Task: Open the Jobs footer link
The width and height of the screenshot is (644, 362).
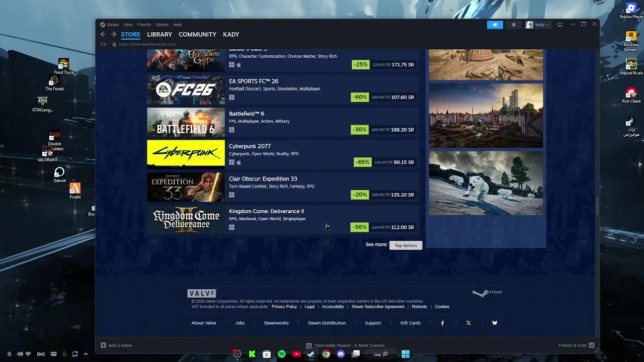Action: coord(240,323)
